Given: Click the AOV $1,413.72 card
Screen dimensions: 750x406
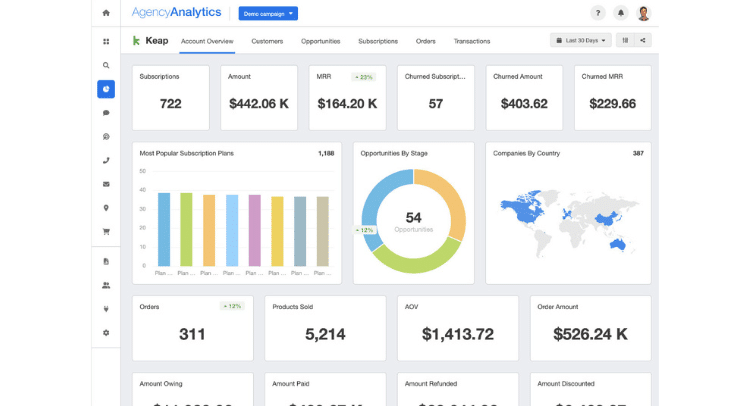Looking at the screenshot, I should pos(458,328).
